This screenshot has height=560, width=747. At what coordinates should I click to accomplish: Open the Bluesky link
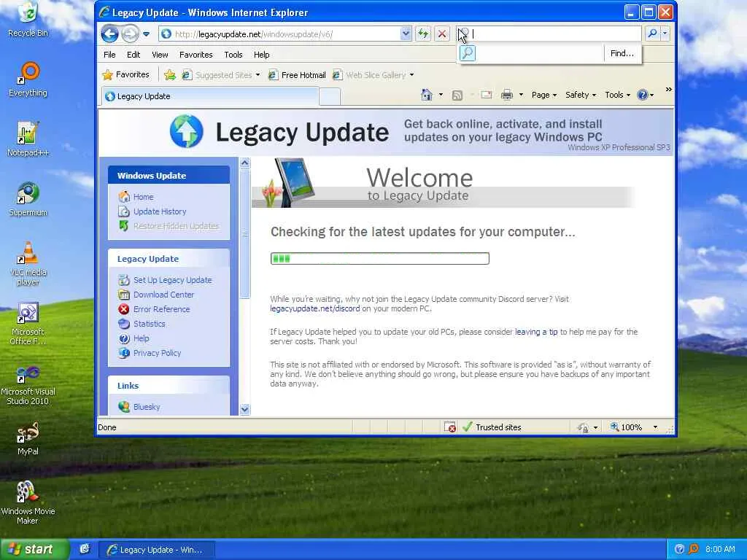[x=147, y=407]
